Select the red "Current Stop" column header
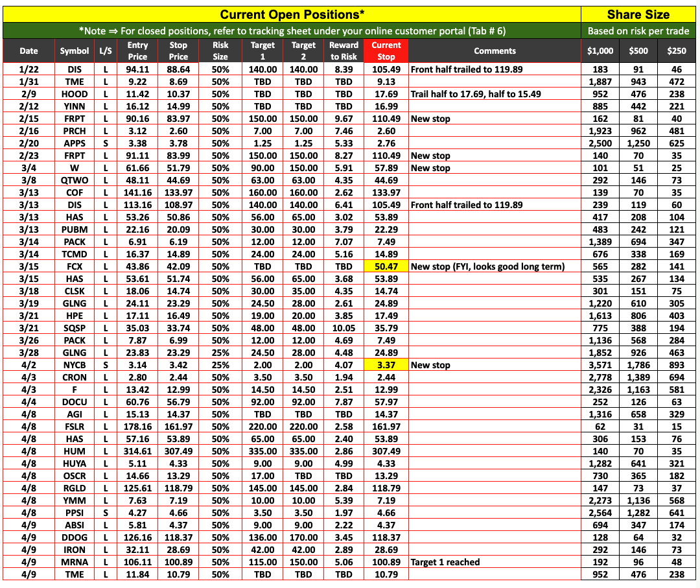 386,51
